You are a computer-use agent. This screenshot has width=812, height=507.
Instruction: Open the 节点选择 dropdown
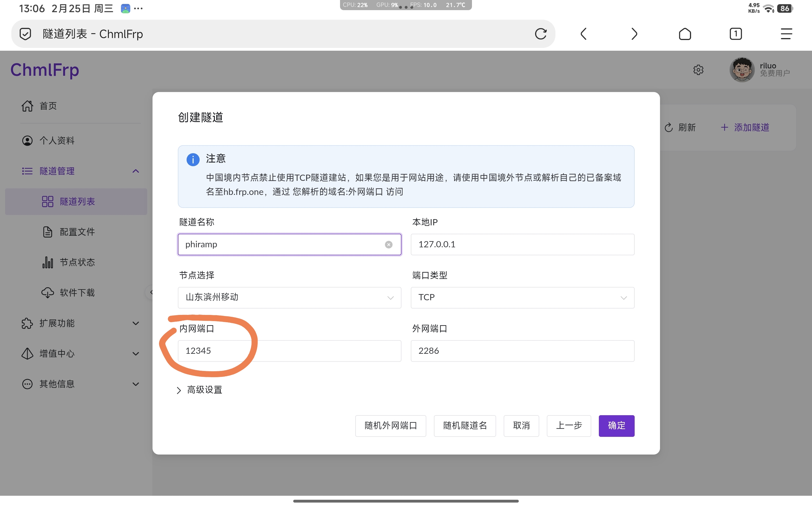point(289,297)
